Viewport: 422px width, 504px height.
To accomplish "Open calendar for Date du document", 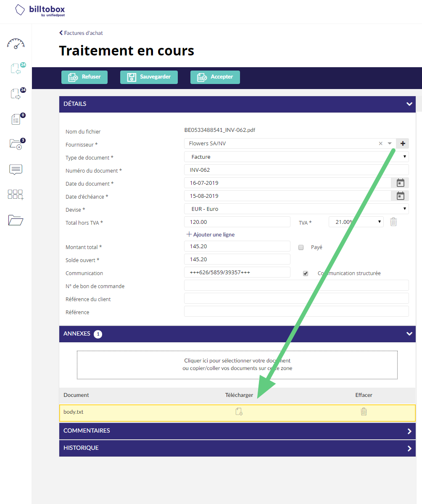I will (401, 183).
